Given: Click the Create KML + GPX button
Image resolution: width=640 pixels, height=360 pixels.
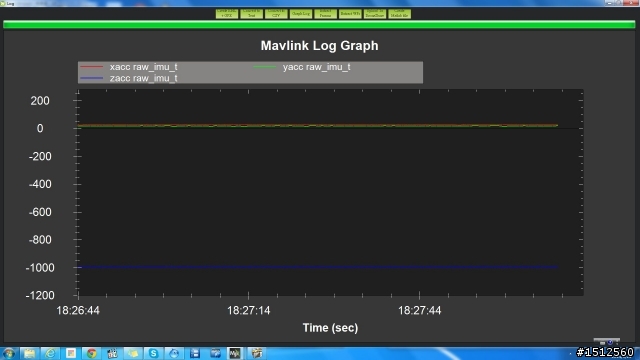Looking at the screenshot, I should coord(227,14).
